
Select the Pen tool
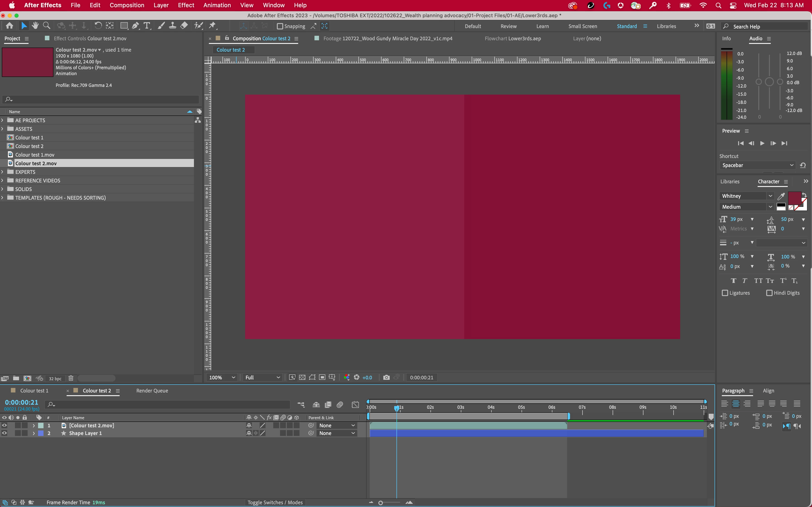pos(135,26)
